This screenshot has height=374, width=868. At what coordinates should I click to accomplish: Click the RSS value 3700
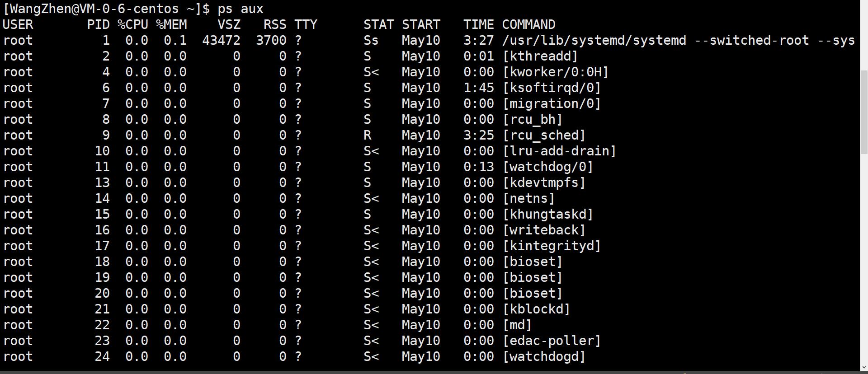[271, 40]
